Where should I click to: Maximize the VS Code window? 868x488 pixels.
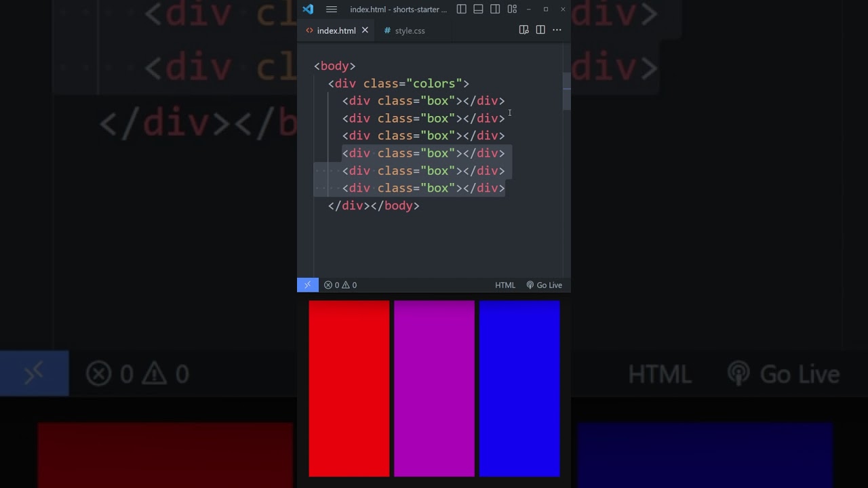coord(546,9)
